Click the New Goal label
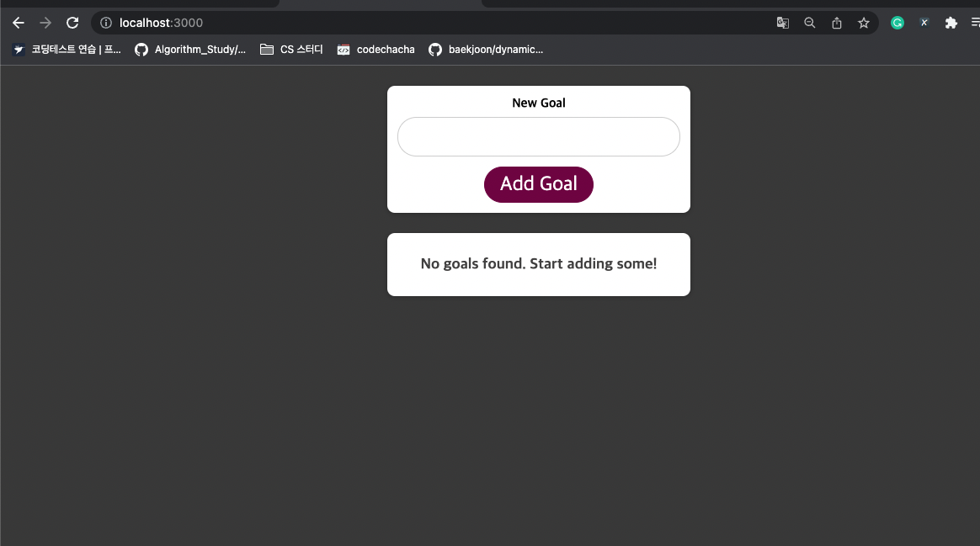Image resolution: width=980 pixels, height=546 pixels. point(539,103)
